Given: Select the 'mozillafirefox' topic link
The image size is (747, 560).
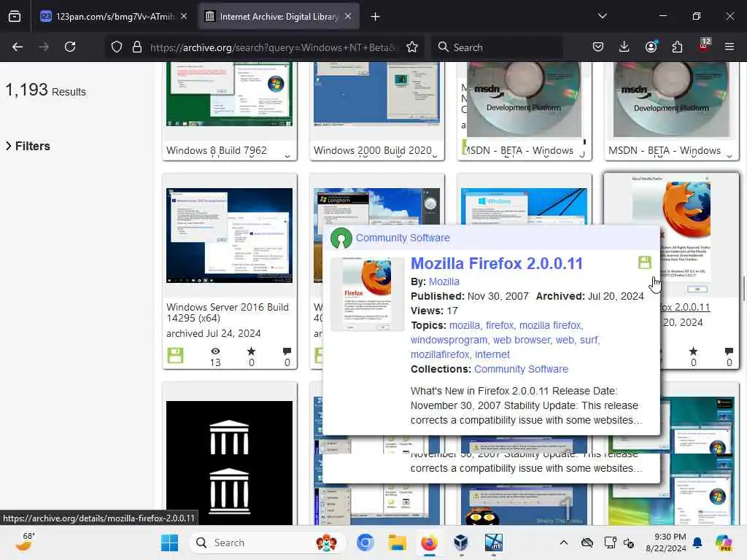Looking at the screenshot, I should tap(440, 354).
